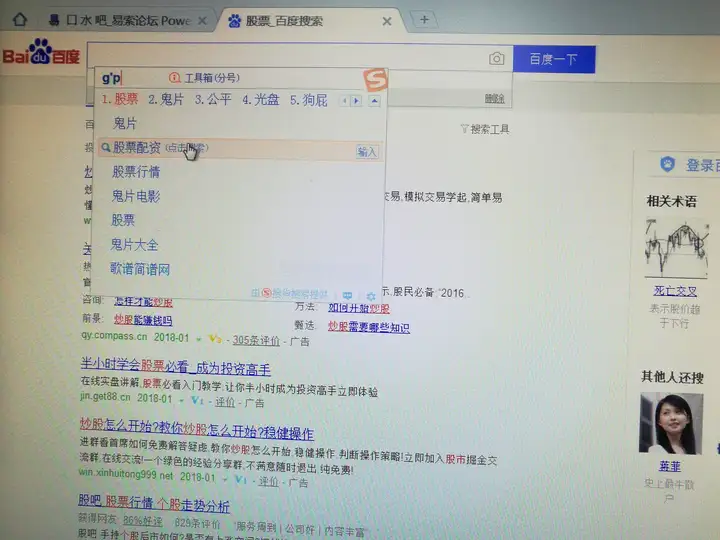Select the lone 股票 suggestion row
Viewport: 720px width, 540px height.
click(x=123, y=220)
